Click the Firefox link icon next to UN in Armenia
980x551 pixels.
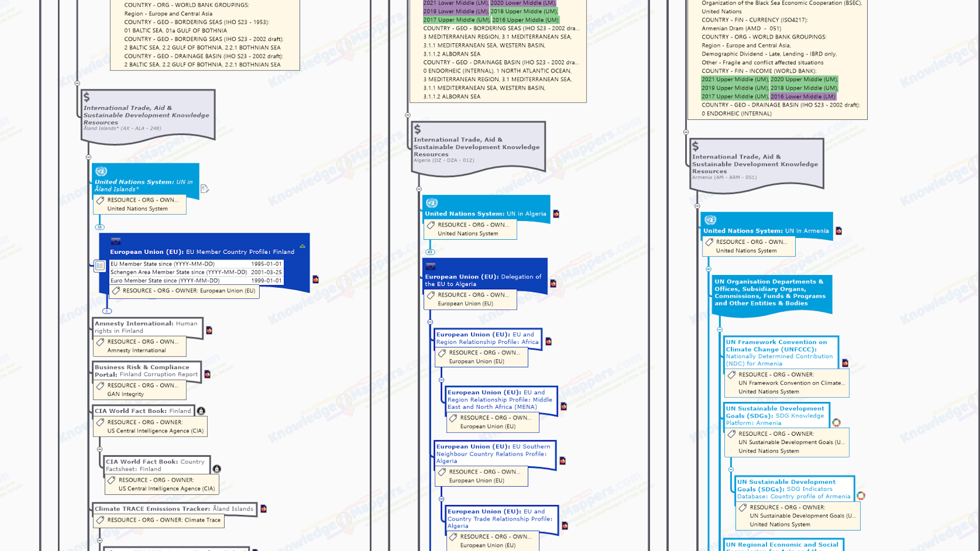pos(839,231)
